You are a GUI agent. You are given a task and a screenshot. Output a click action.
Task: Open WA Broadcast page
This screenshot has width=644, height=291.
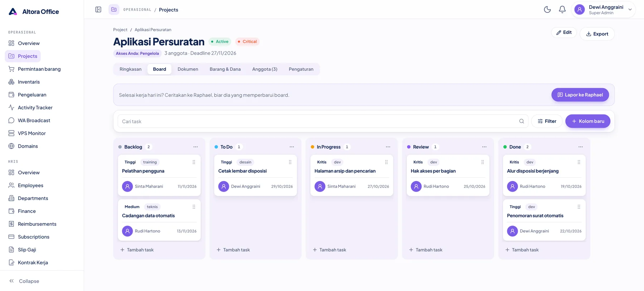click(34, 120)
